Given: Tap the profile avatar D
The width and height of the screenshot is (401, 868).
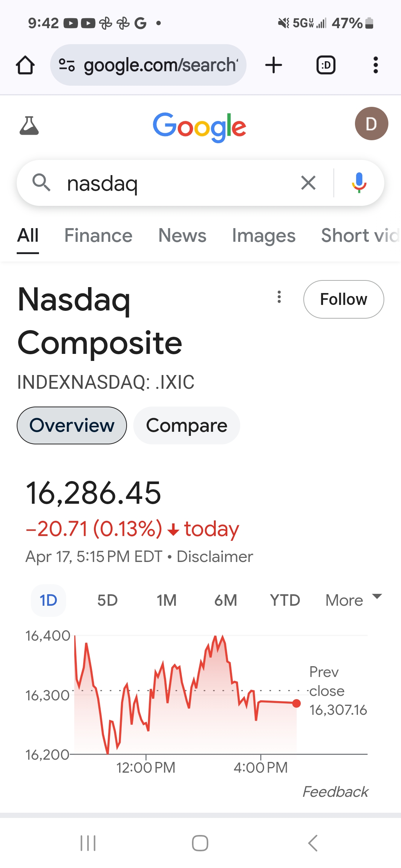Looking at the screenshot, I should [x=371, y=124].
